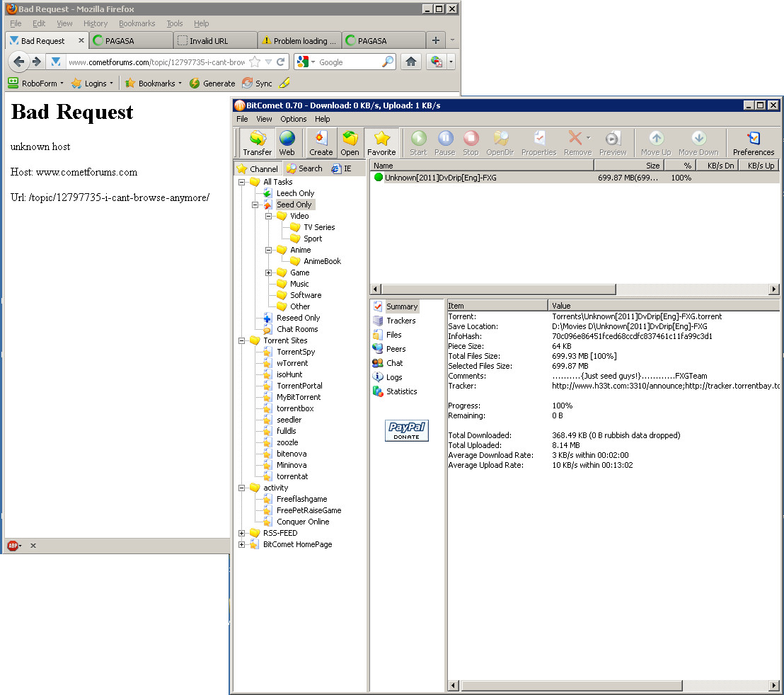Open the Remove button dropdown arrow

pyautogui.click(x=588, y=137)
